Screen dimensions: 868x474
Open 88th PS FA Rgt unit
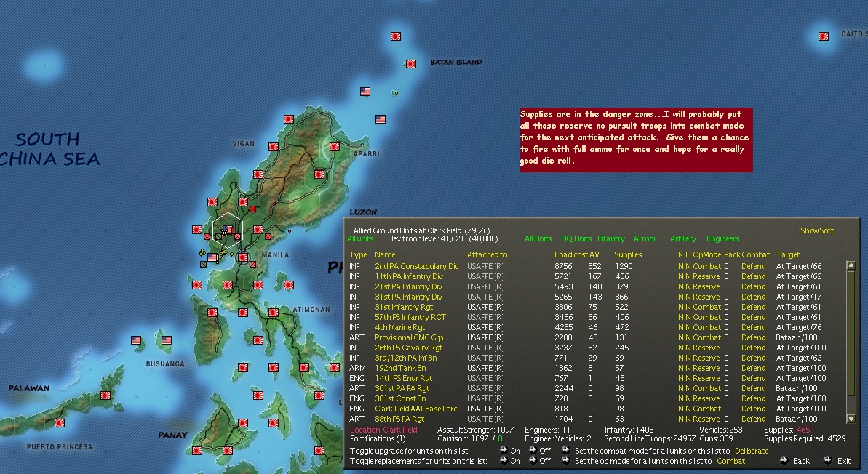399,419
